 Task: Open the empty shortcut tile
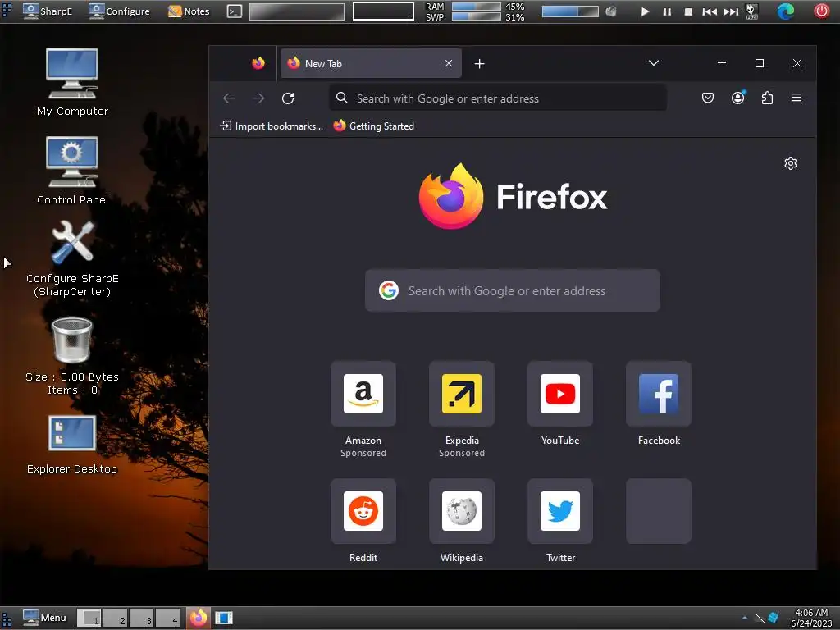[659, 511]
